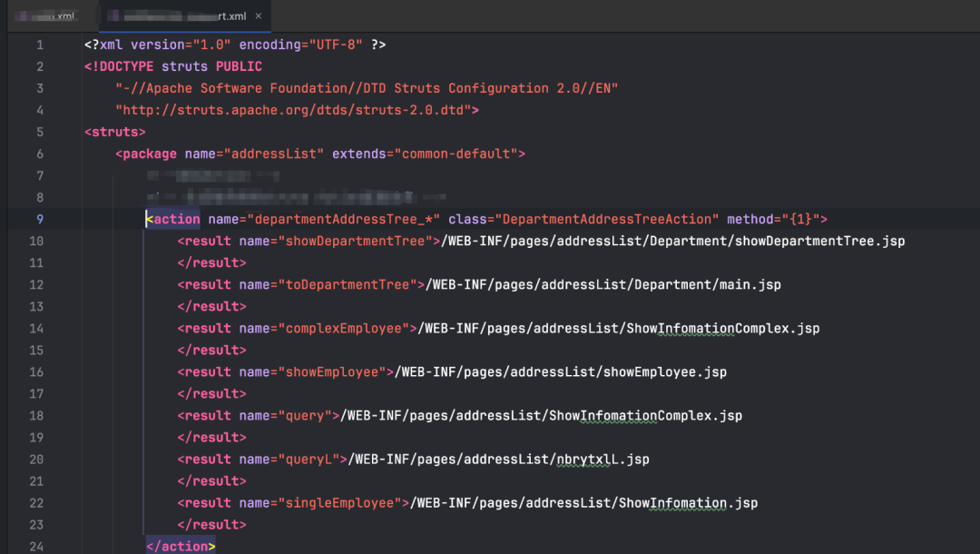
Task: Click line number 16 in the gutter
Action: tap(36, 372)
